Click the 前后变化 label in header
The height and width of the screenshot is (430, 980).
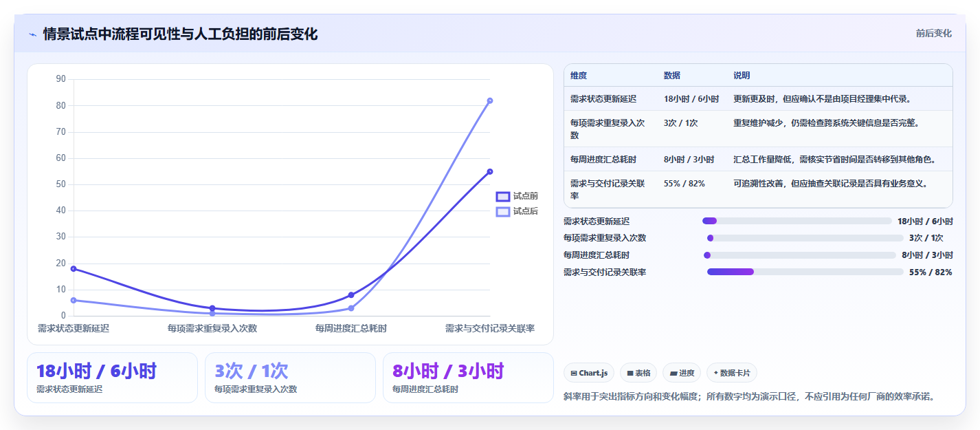[933, 33]
